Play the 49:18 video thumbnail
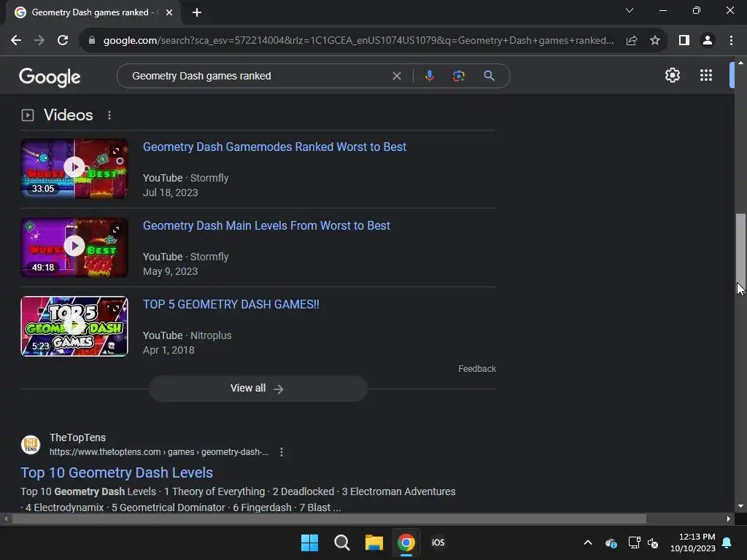 74,248
